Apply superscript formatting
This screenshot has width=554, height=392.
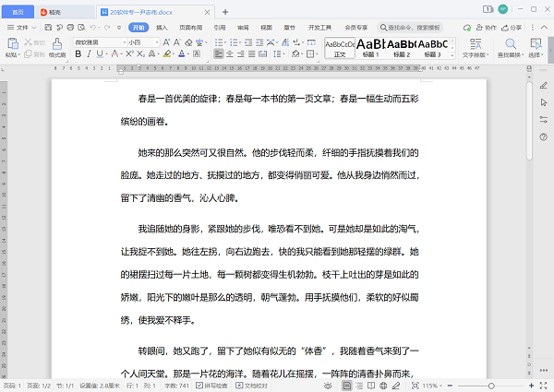(129, 54)
